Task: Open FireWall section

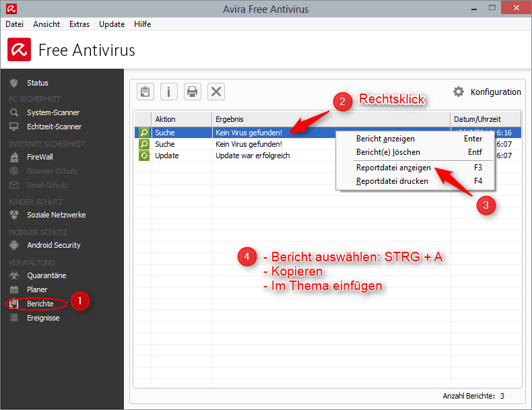Action: tap(40, 157)
